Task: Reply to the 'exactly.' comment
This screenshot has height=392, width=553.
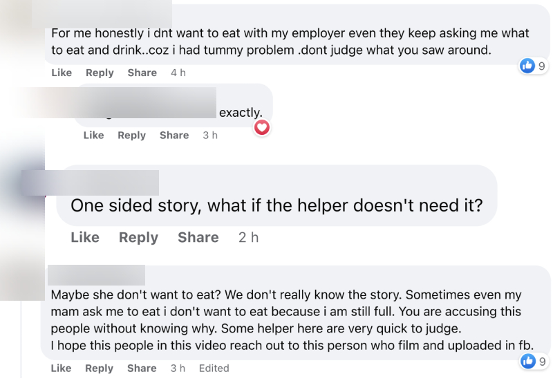Action: coord(132,135)
